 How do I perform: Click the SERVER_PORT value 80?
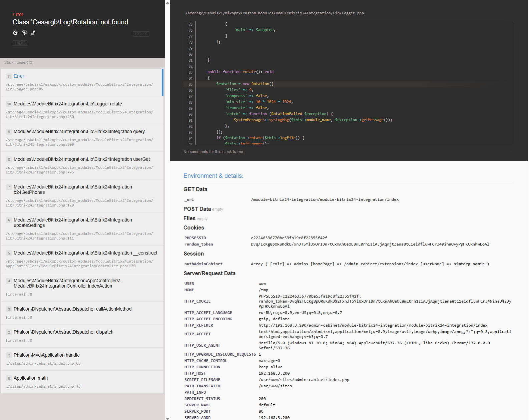pyautogui.click(x=261, y=411)
